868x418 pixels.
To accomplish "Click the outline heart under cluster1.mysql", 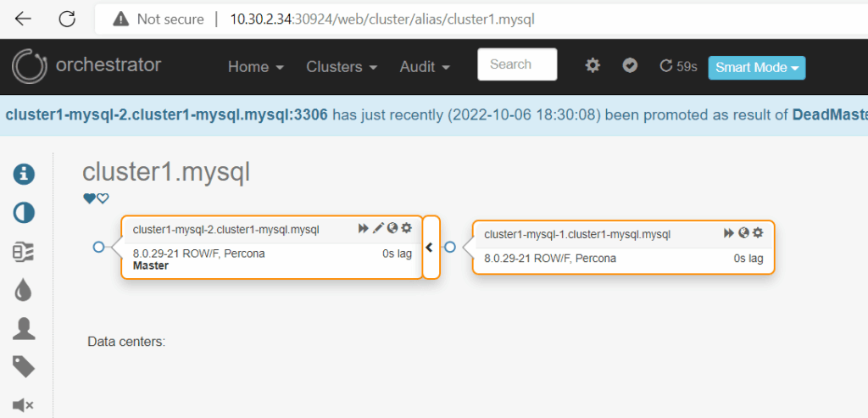I will 103,198.
